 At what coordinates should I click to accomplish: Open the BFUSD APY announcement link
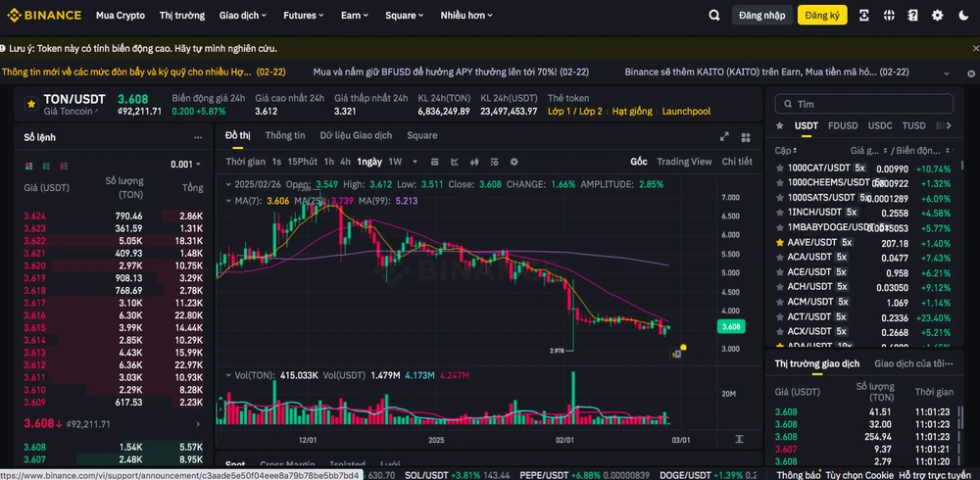pos(451,72)
